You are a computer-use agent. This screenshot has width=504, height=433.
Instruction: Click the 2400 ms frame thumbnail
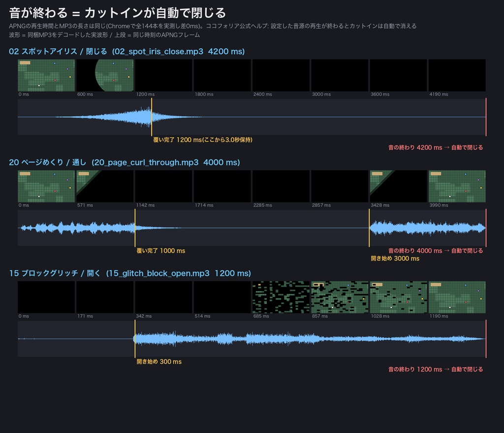[x=281, y=75]
